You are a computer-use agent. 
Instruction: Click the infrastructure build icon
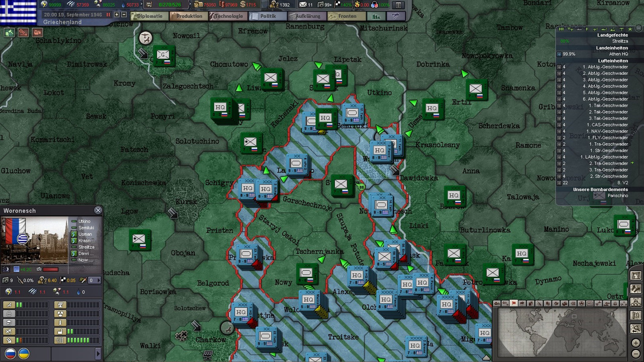point(60,340)
